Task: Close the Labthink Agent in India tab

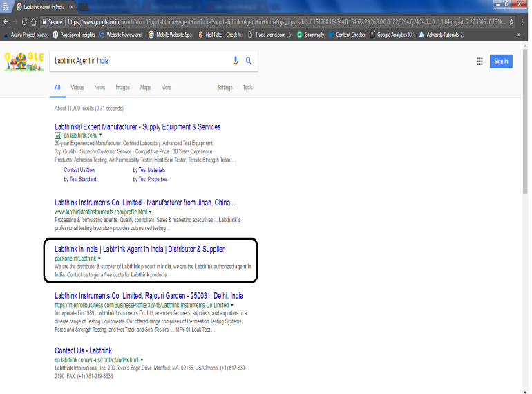Action: [72, 7]
